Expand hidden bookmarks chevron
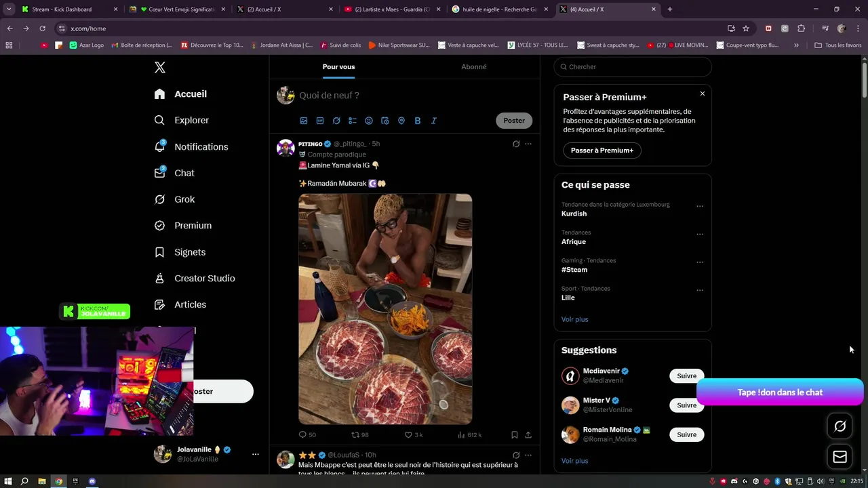 796,45
